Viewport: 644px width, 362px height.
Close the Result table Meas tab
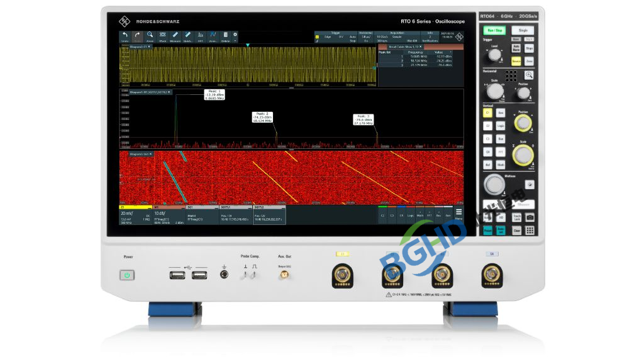(x=420, y=47)
